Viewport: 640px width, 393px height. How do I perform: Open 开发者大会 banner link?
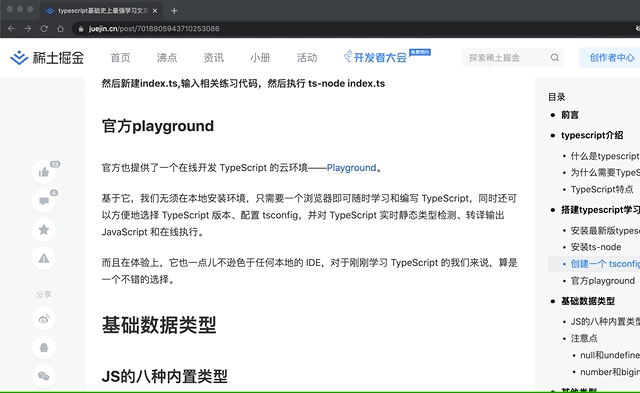coord(387,56)
